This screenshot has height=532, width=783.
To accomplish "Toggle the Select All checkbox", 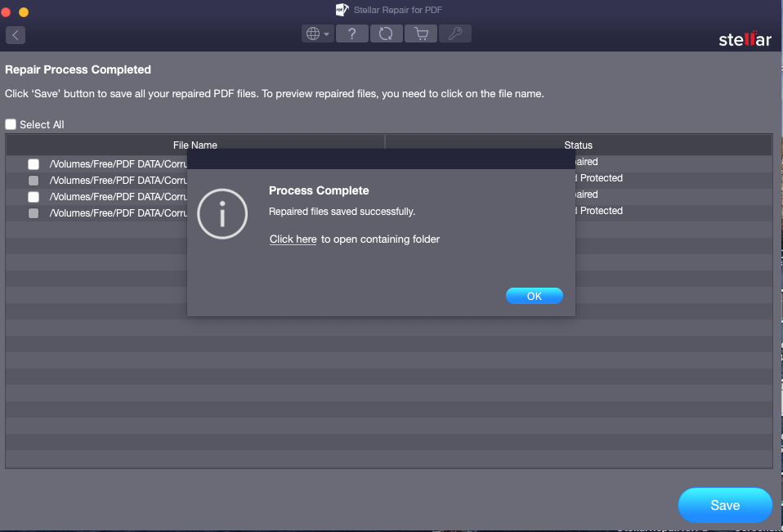I will click(x=11, y=124).
